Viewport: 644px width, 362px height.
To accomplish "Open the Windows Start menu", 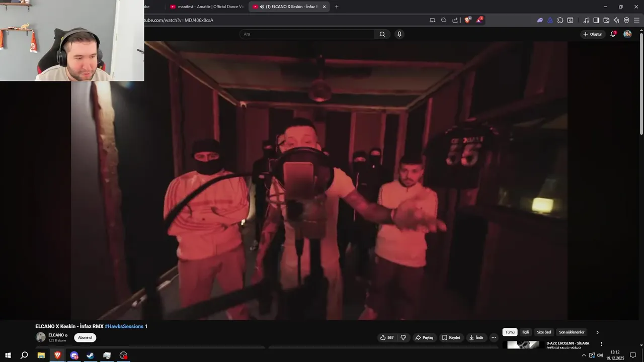I will click(x=8, y=355).
